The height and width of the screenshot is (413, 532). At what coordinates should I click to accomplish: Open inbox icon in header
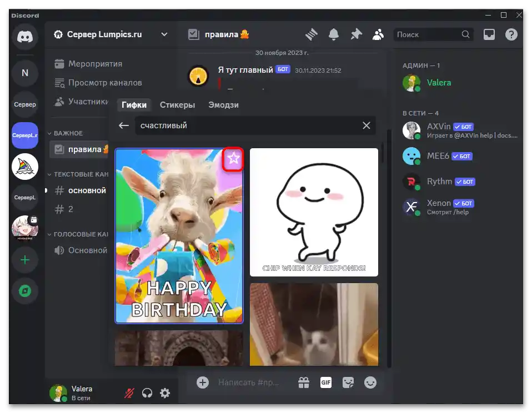click(x=489, y=34)
